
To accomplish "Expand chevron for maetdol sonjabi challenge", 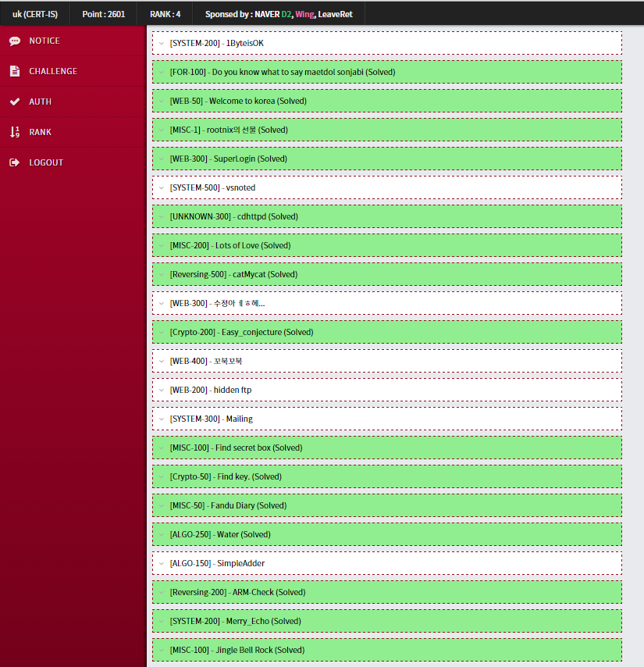I will point(162,73).
